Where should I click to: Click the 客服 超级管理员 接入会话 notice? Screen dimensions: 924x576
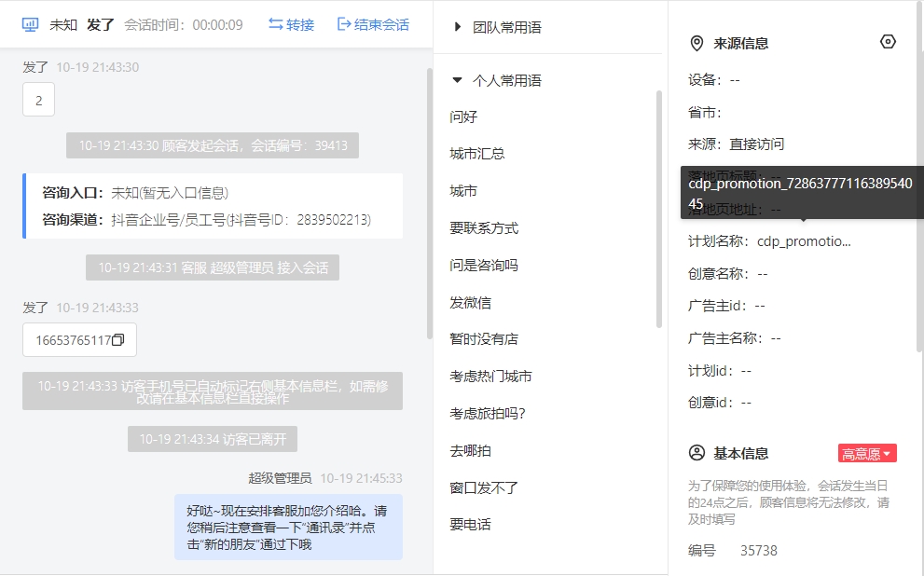[x=213, y=267]
